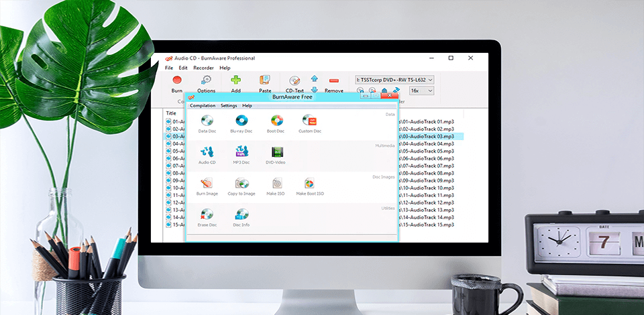
Task: Select the 07-AudioTrack 07.mp3 path
Action: pos(427,166)
